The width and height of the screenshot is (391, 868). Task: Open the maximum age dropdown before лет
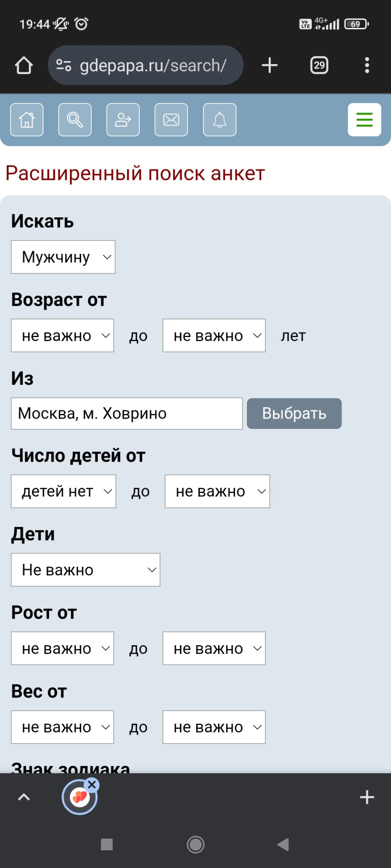pyautogui.click(x=214, y=336)
